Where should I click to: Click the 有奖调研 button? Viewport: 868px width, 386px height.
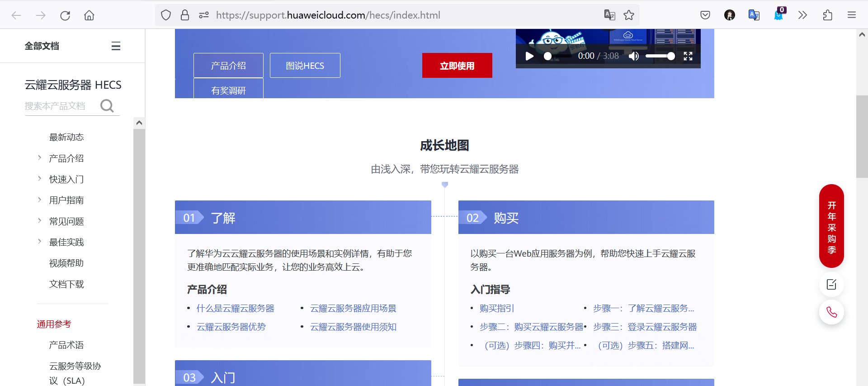click(228, 88)
